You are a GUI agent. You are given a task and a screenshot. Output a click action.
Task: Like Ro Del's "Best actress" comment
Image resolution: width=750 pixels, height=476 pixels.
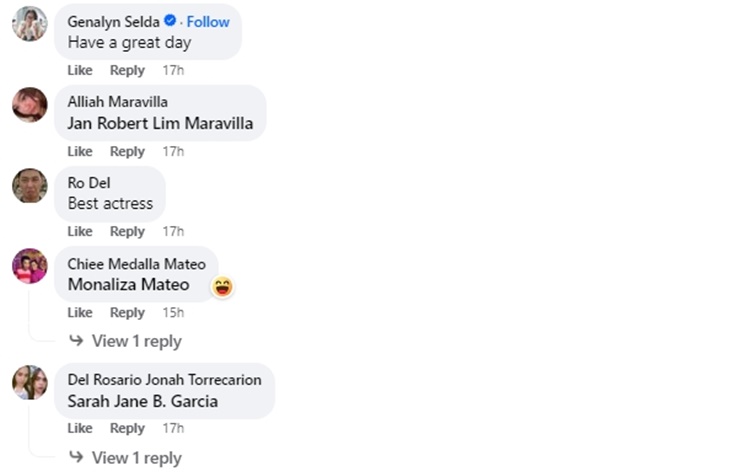coord(80,231)
